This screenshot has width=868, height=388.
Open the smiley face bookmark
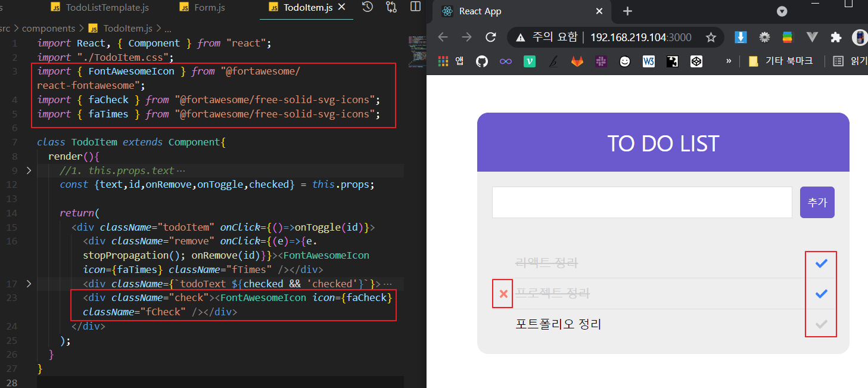(x=624, y=61)
